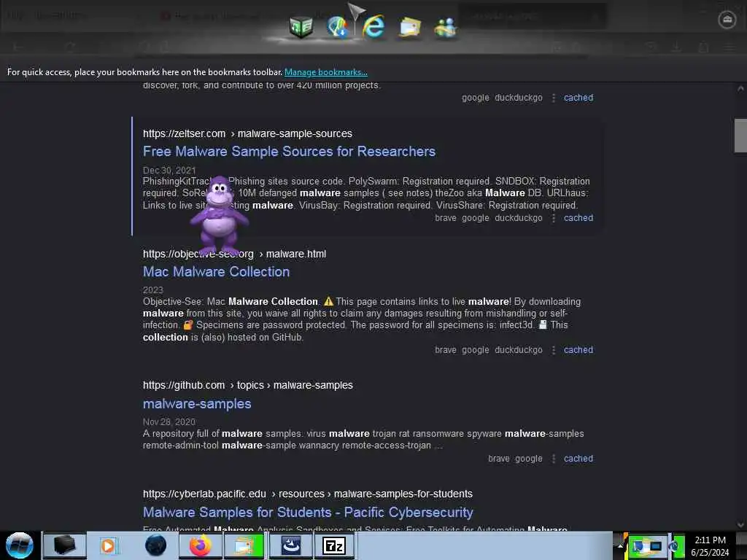Click the purple BonziBuddy gorilla character
The height and width of the screenshot is (560, 747).
click(219, 216)
